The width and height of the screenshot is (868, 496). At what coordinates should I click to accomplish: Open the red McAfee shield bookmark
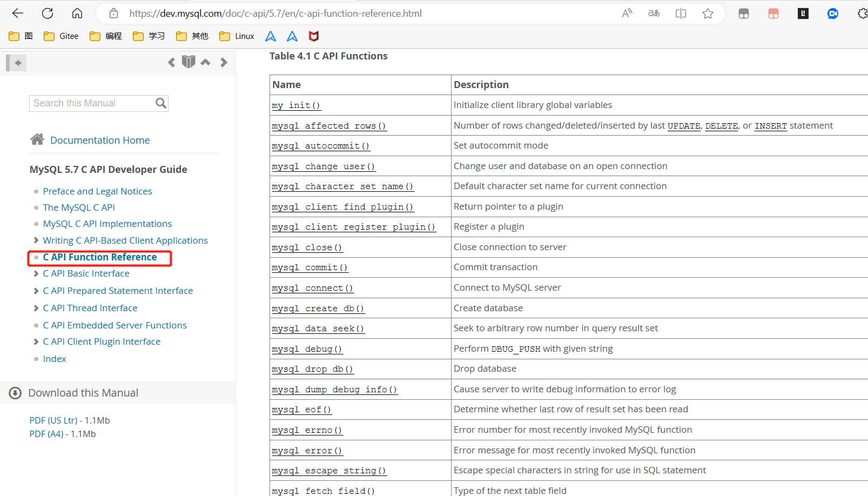click(x=314, y=36)
